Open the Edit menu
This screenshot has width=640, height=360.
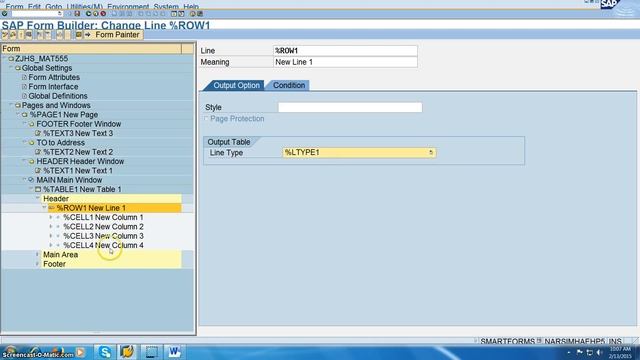pyautogui.click(x=34, y=7)
